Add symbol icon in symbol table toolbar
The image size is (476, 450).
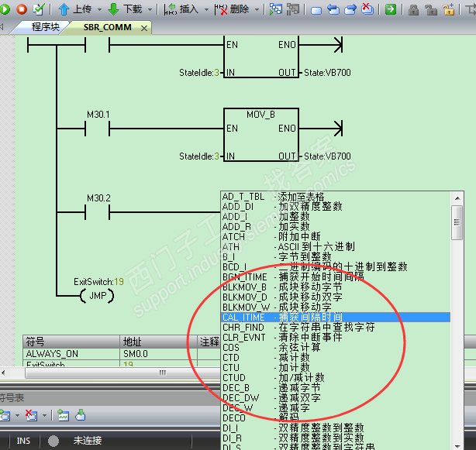pos(5,415)
